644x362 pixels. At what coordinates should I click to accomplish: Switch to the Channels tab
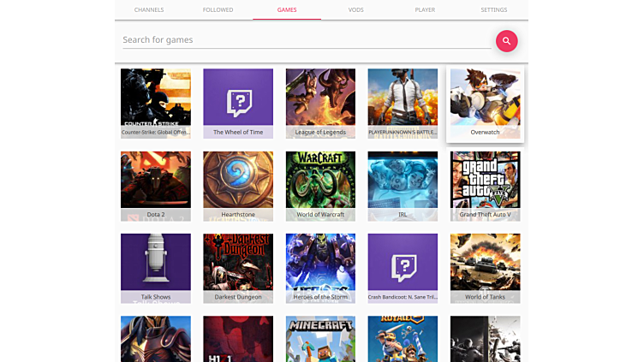pyautogui.click(x=149, y=10)
